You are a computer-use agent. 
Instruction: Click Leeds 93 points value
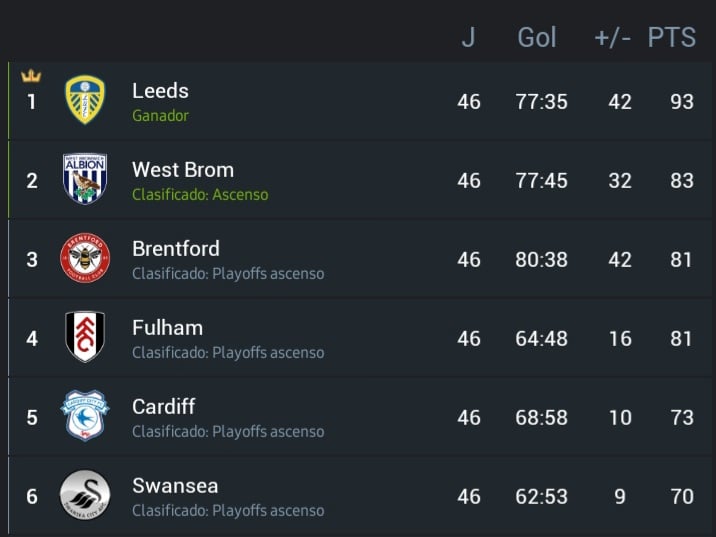[682, 101]
